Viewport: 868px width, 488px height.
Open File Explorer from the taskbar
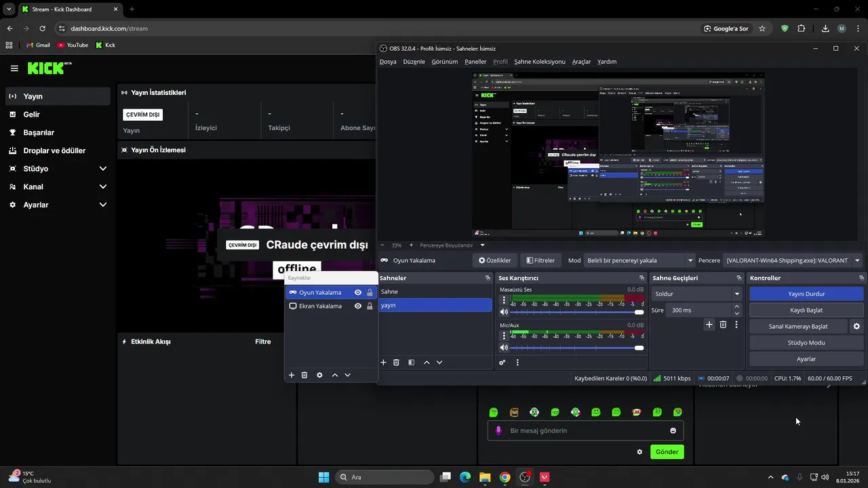click(x=485, y=477)
